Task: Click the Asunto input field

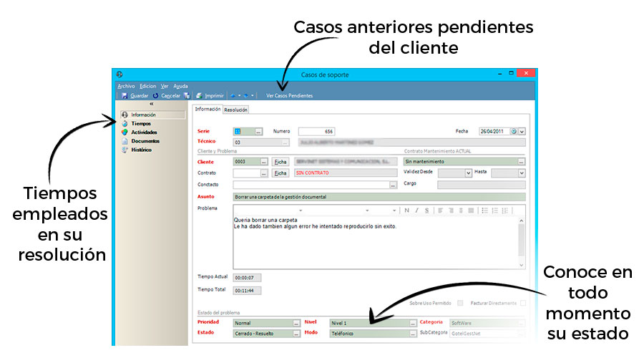Action: tap(379, 196)
